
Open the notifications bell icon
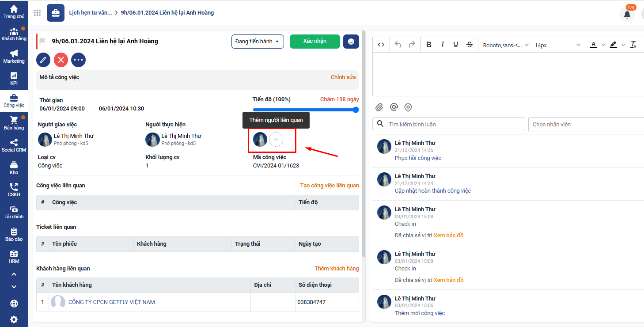(627, 14)
